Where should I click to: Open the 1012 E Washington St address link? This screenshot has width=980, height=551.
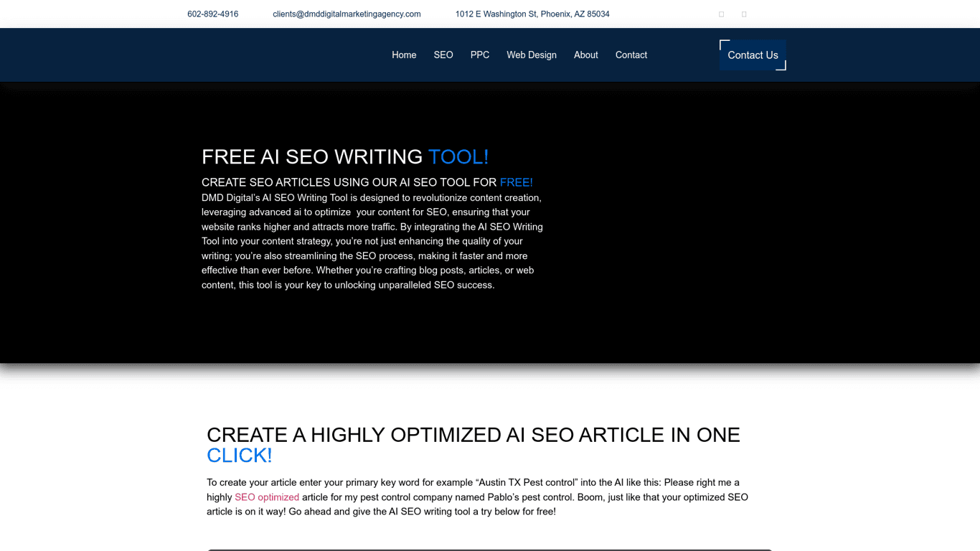click(x=532, y=14)
